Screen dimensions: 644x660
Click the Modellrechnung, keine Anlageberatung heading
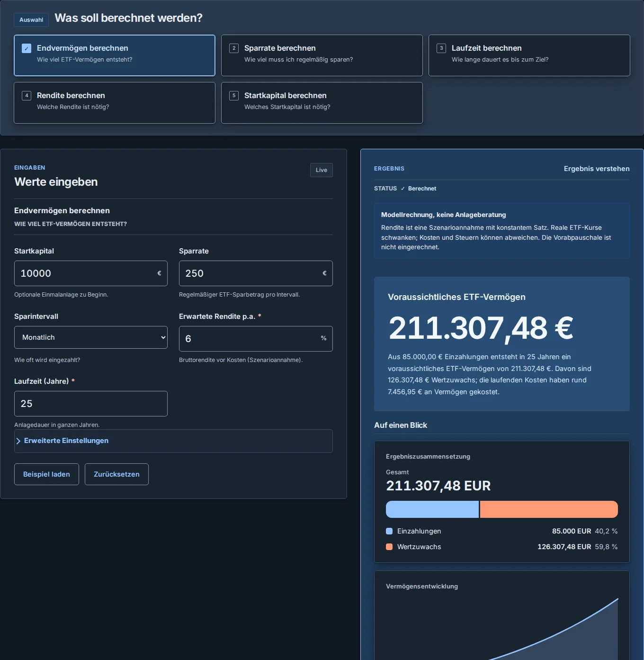(444, 215)
